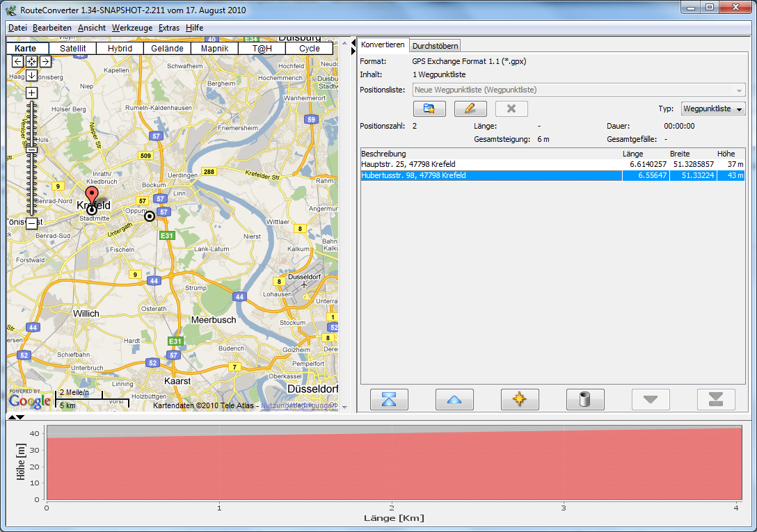The image size is (757, 532).
Task: Click the yellow star add position button
Action: [x=520, y=400]
